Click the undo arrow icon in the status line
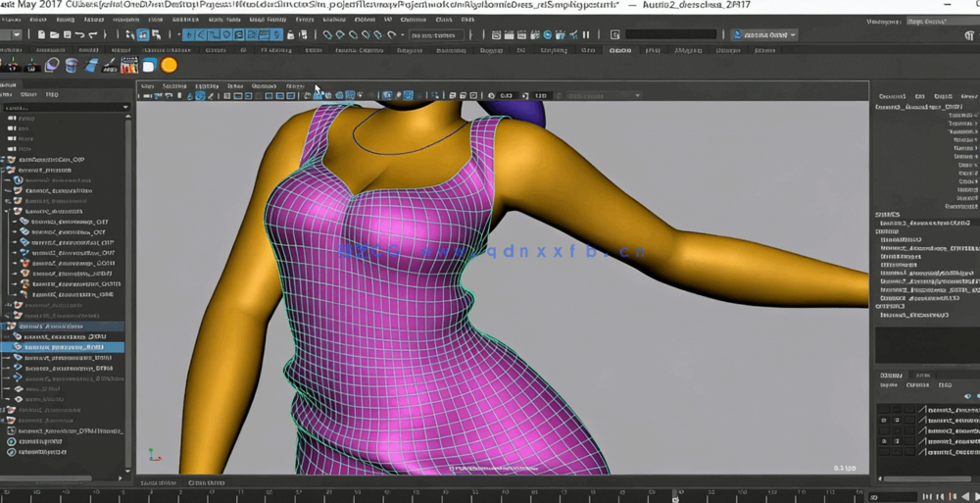This screenshot has height=503, width=980. pos(80,35)
